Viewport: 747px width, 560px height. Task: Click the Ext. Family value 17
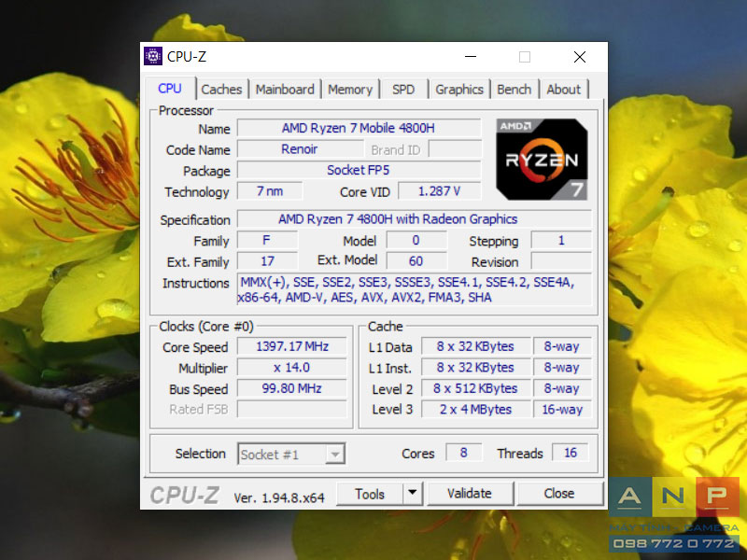coord(267,261)
